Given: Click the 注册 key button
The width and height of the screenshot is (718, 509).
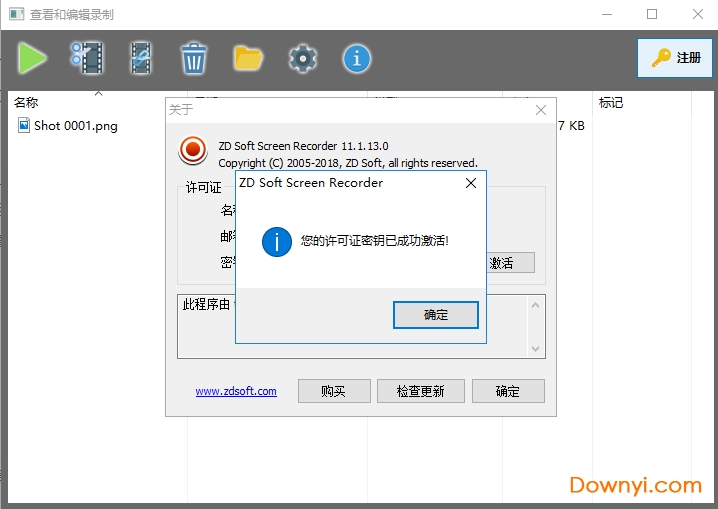Looking at the screenshot, I should pyautogui.click(x=675, y=58).
